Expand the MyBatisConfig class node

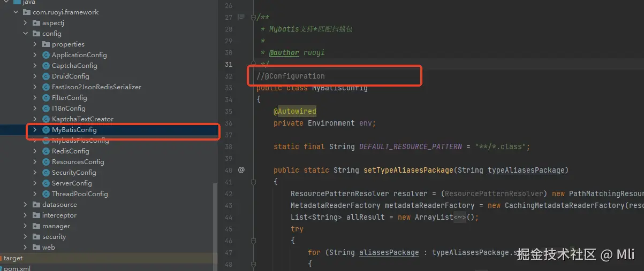(35, 129)
